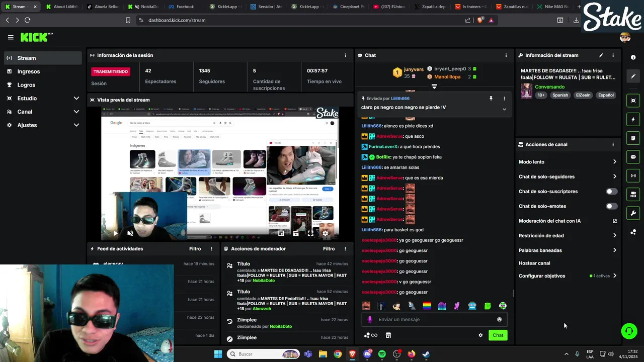Click the microphone icon in message box

370,319
